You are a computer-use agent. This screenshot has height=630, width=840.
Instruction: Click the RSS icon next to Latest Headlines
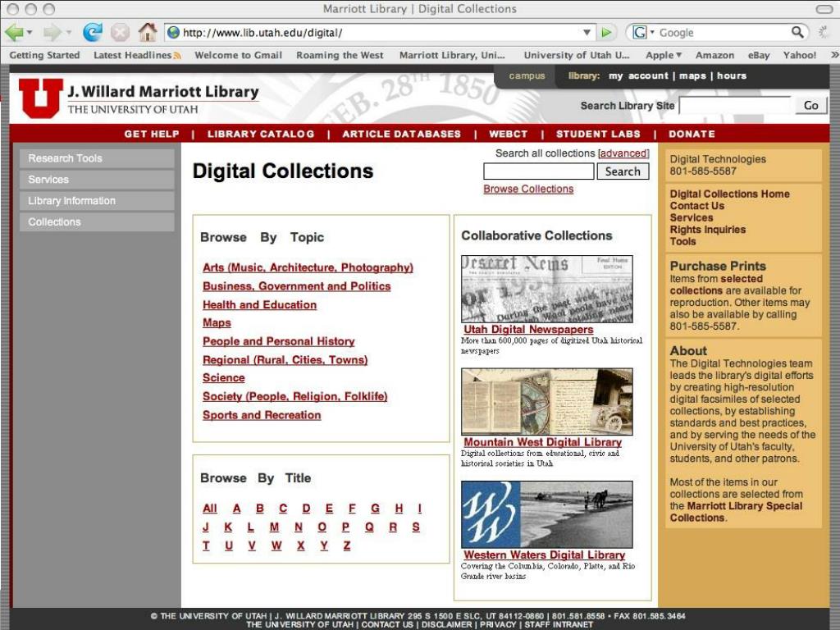(x=177, y=55)
